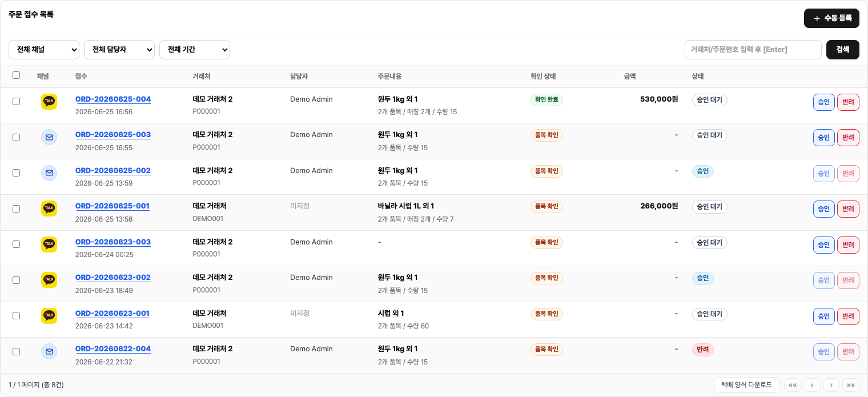Screen dimensions: 868x397
Task: Click KakaoTalk channel icon for ORD-20260623-003
Action: 49,244
